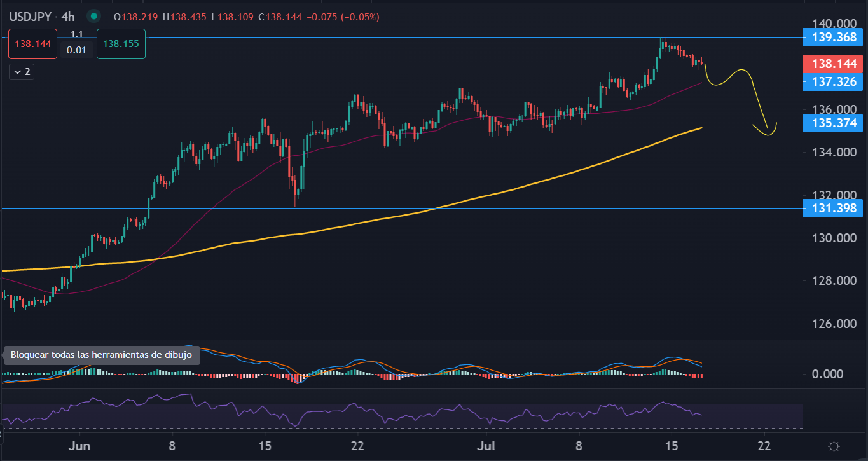The height and width of the screenshot is (461, 868).
Task: Click the 131.398 support price label
Action: (x=832, y=208)
